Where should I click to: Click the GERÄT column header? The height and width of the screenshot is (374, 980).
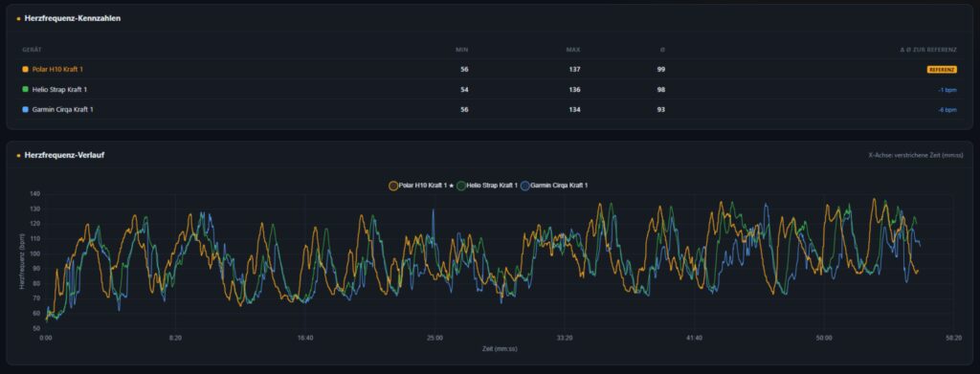coord(32,50)
